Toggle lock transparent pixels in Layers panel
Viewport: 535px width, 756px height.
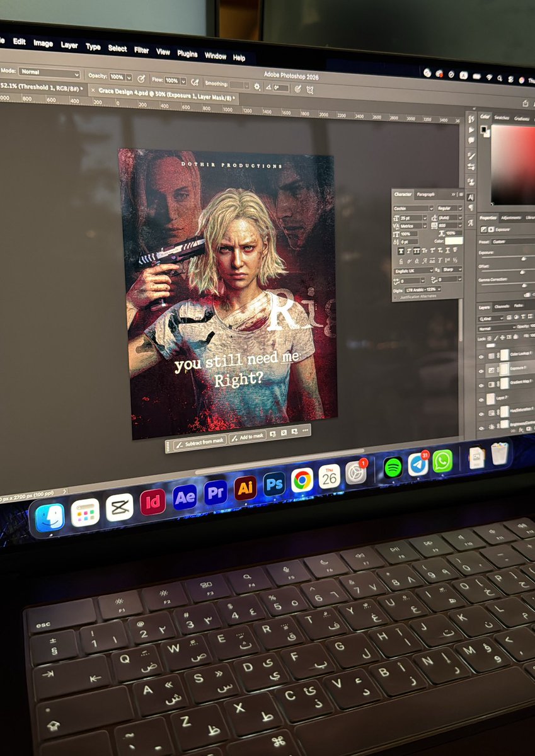coord(489,338)
